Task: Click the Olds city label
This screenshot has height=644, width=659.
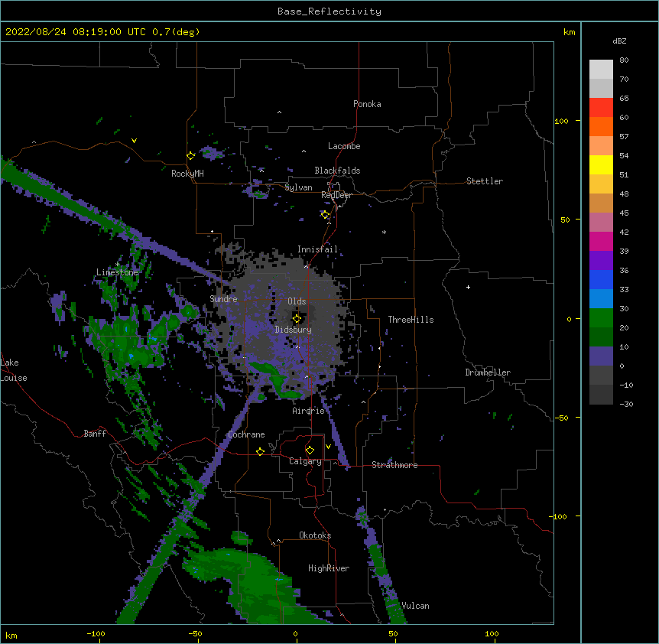Action: point(297,301)
